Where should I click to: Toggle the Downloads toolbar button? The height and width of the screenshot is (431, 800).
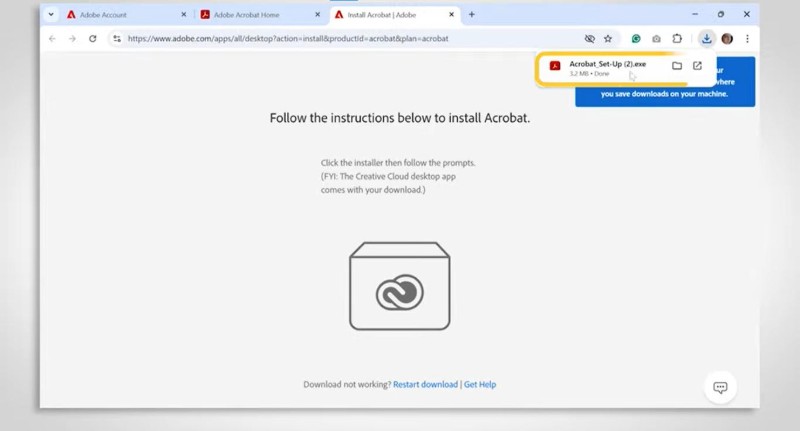[x=706, y=39]
